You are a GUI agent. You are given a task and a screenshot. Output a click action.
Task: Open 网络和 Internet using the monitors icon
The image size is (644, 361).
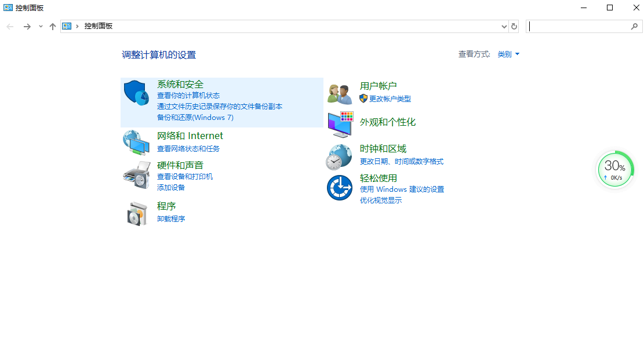(136, 142)
